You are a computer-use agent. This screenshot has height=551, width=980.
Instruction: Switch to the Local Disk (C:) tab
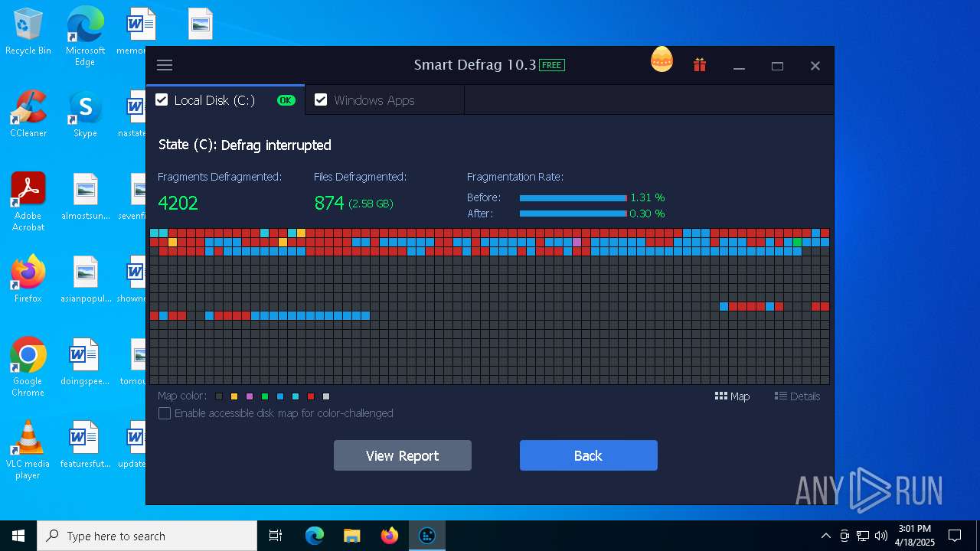coord(225,100)
